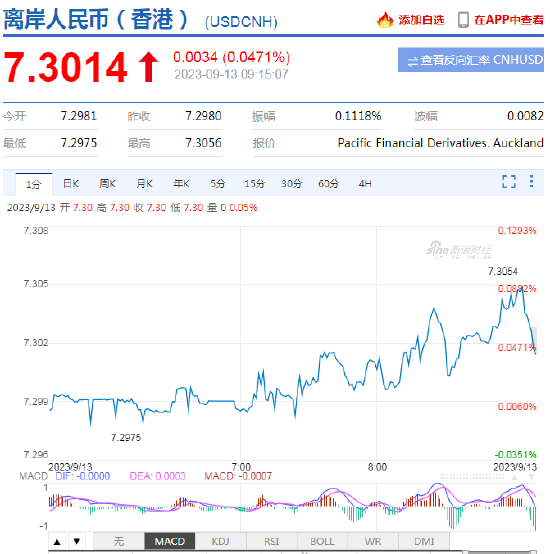Select the 60分 interval tab
This screenshot has height=554, width=550.
pos(328,184)
